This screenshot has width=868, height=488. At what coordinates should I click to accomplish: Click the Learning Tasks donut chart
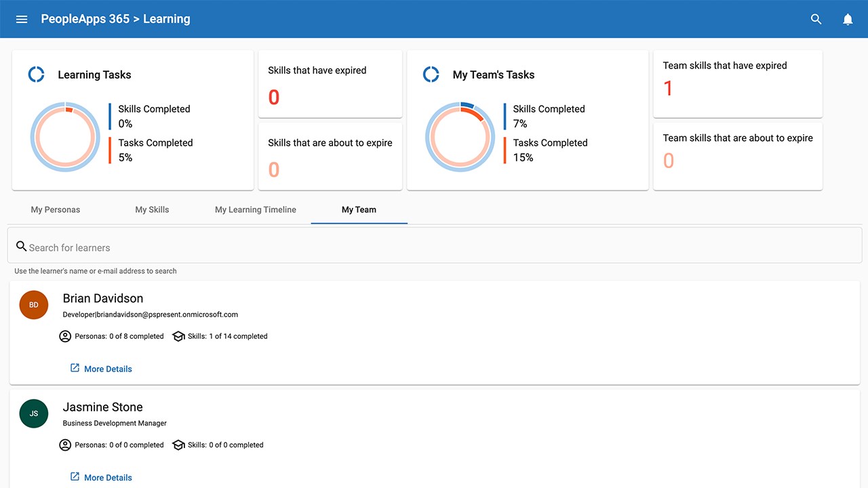[x=65, y=137]
